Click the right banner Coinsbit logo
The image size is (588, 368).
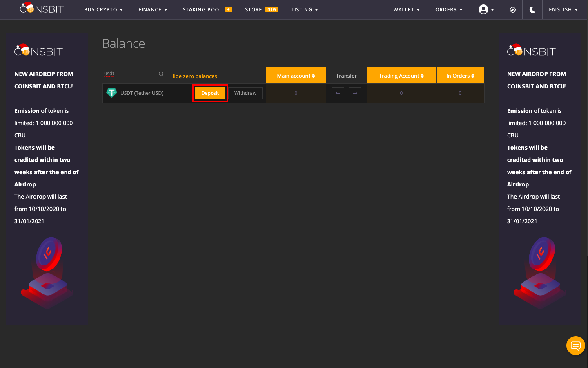tap(532, 50)
